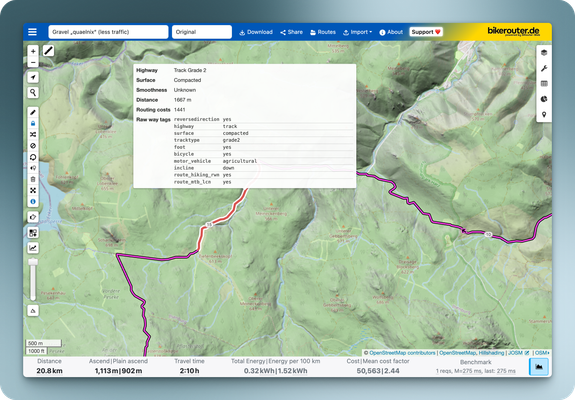Open the points of interest marker panel

point(544,114)
